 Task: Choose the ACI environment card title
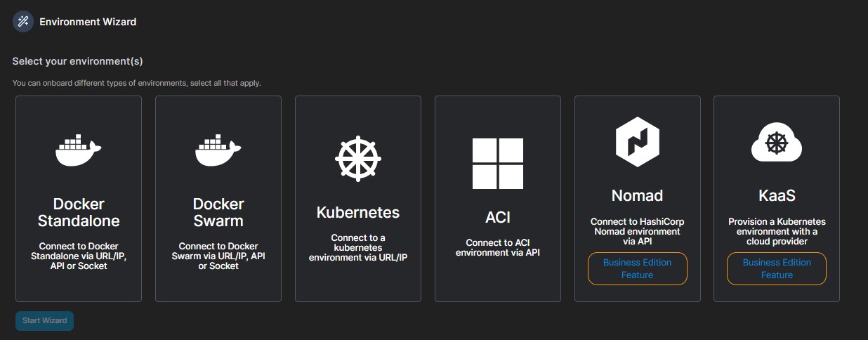point(498,217)
